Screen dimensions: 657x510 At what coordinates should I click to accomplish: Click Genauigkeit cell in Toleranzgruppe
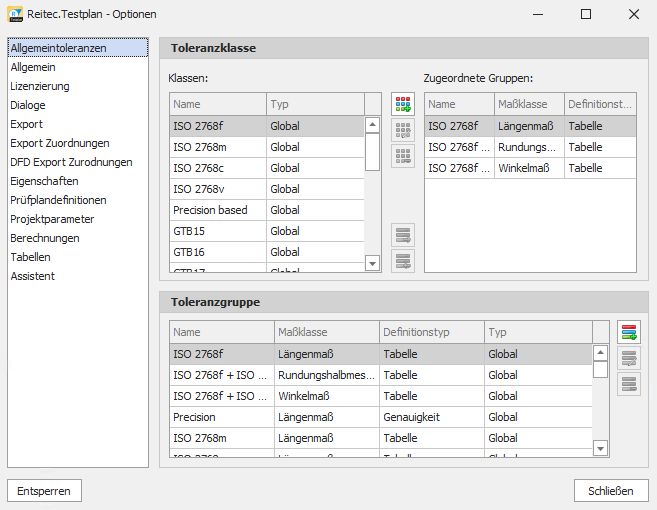point(432,417)
